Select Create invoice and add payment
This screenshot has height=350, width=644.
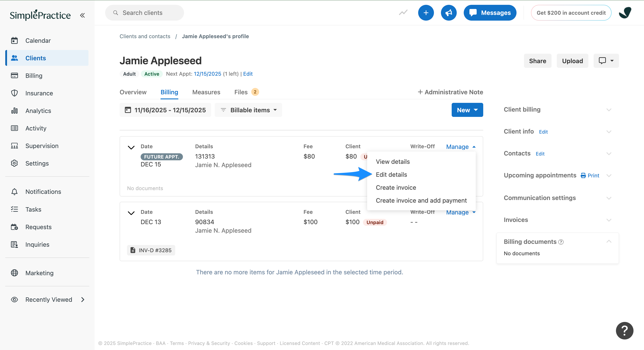point(421,200)
